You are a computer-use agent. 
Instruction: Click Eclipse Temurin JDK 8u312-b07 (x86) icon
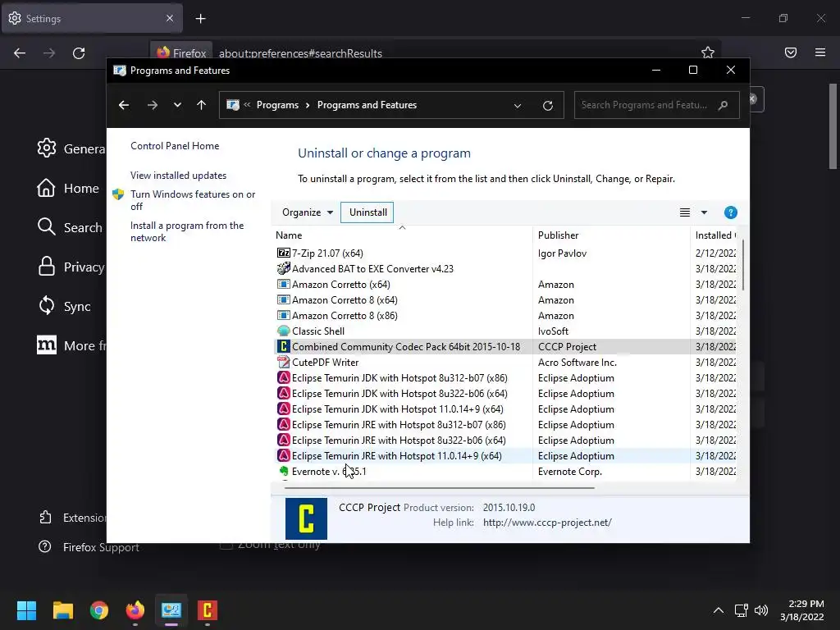tap(283, 377)
